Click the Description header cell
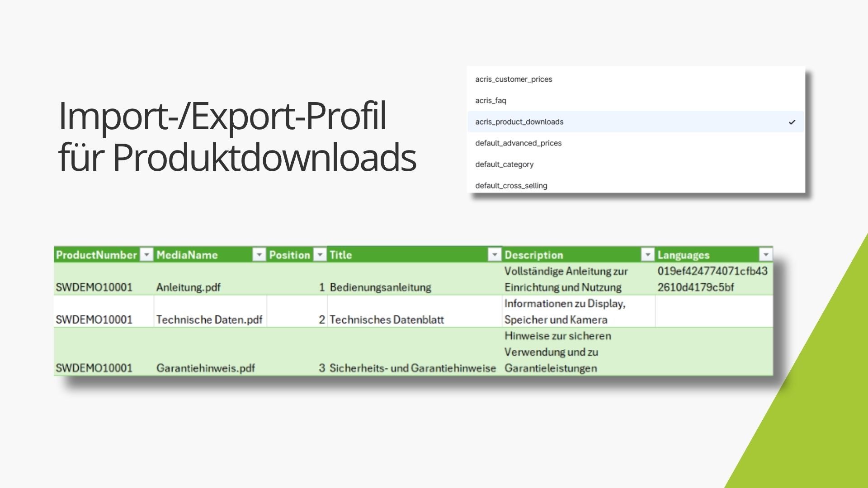 tap(579, 255)
